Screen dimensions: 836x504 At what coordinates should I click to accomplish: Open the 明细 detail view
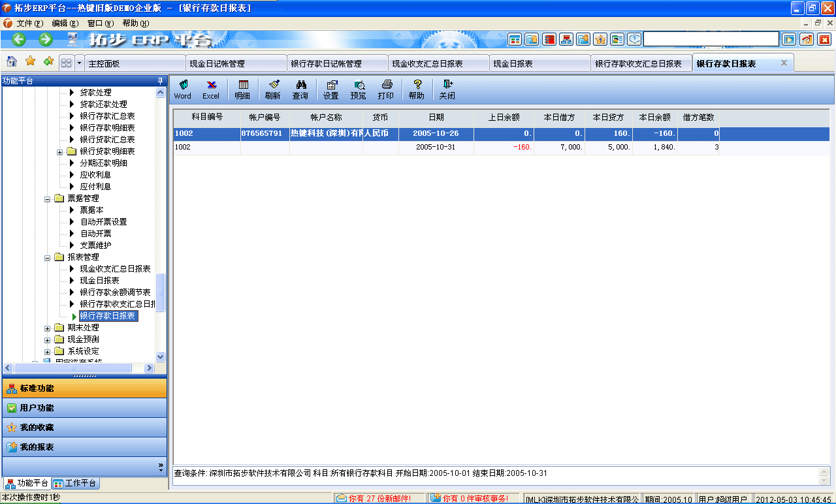(242, 89)
